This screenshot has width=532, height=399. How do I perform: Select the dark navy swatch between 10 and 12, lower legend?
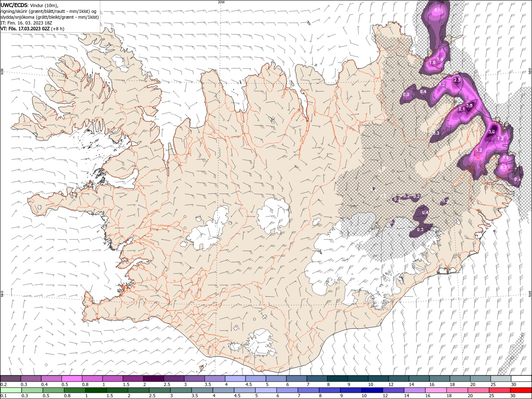click(372, 390)
